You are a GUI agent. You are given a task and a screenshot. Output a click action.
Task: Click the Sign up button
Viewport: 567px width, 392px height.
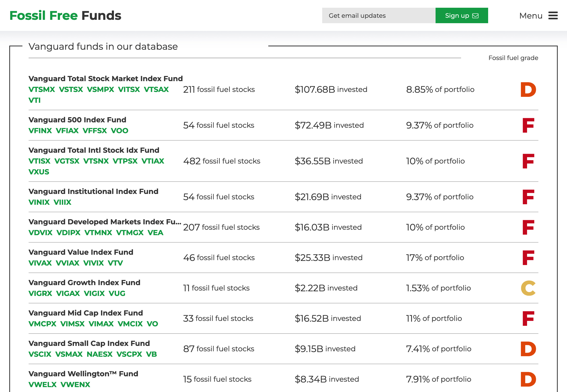(x=462, y=15)
